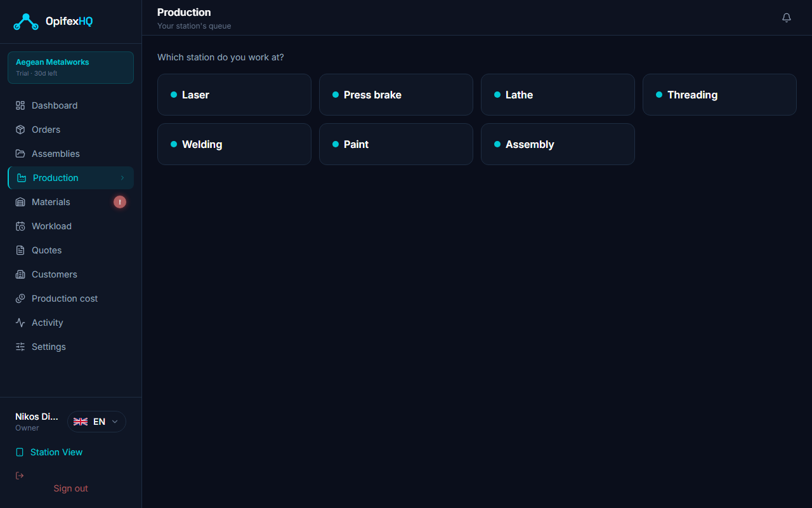Click the Production factory icon
The height and width of the screenshot is (508, 812).
point(22,178)
